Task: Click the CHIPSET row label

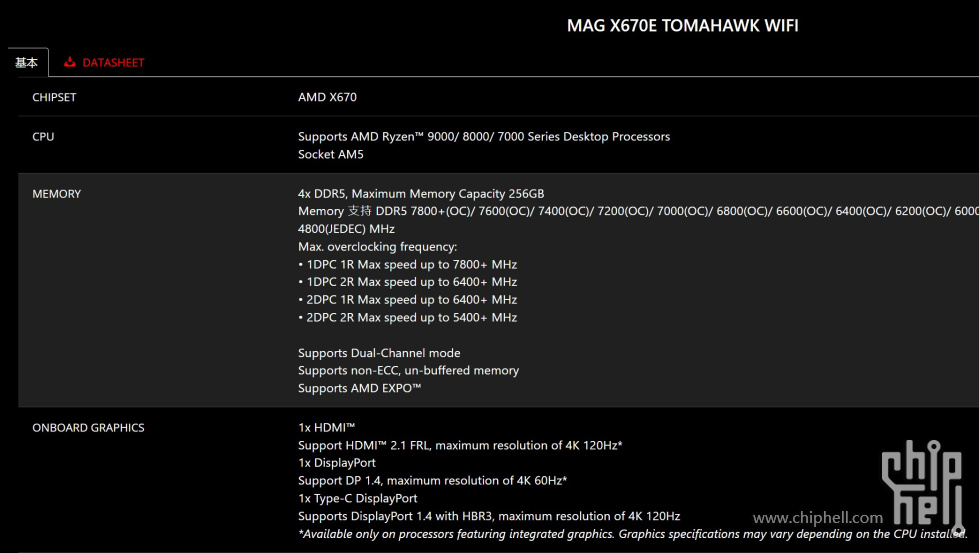Action: [x=54, y=97]
